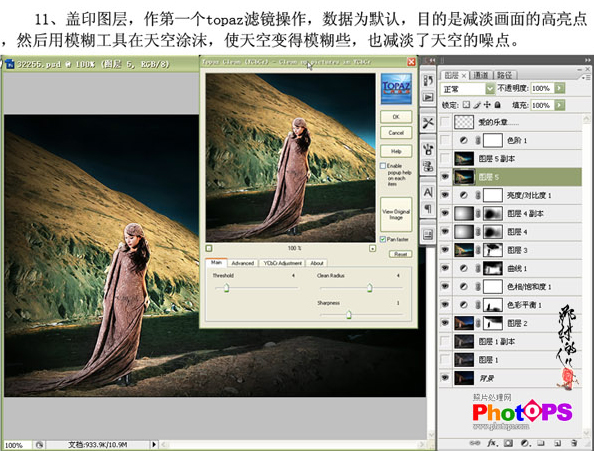
Task: Select About tab in Topaz dialog
Action: (317, 263)
